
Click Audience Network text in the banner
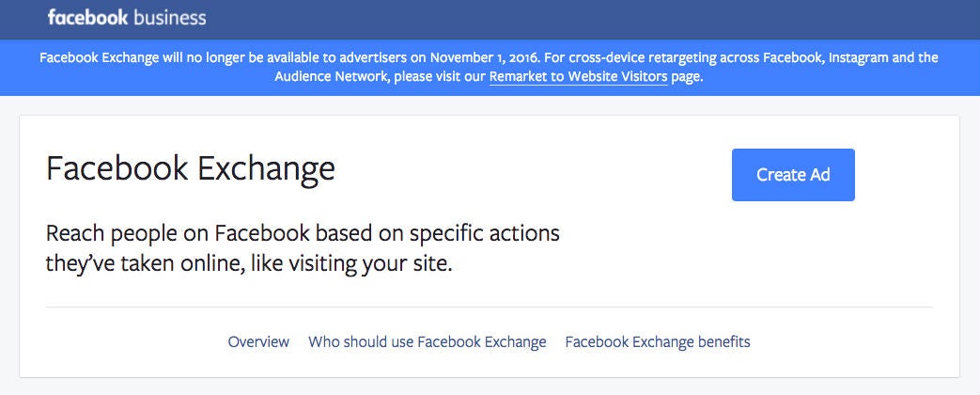tap(329, 77)
